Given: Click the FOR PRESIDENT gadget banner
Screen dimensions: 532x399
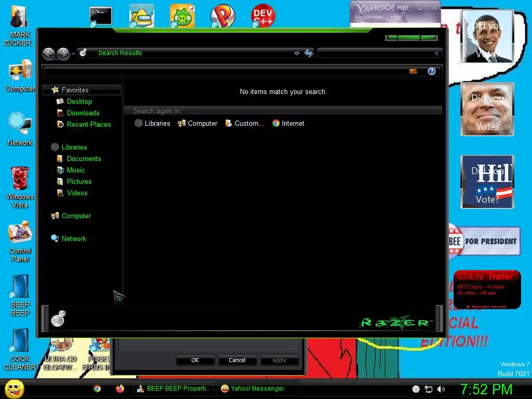Looking at the screenshot, I should (485, 241).
